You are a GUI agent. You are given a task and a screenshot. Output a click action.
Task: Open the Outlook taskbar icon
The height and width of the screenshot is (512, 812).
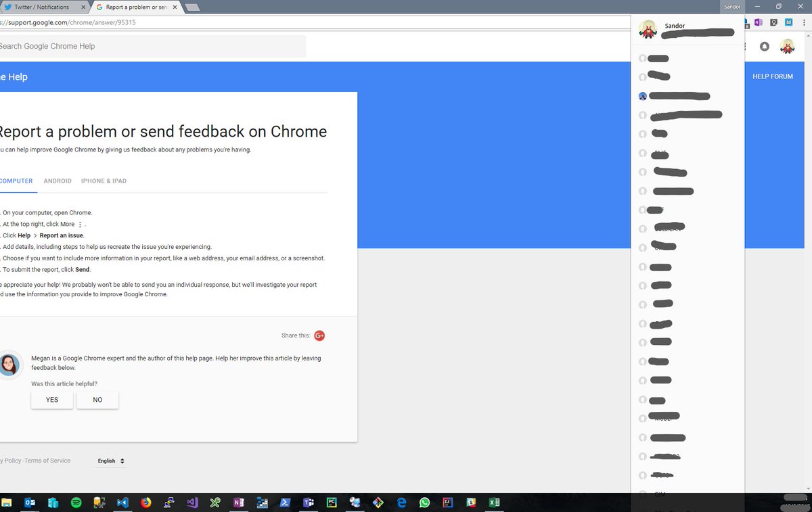click(x=30, y=503)
